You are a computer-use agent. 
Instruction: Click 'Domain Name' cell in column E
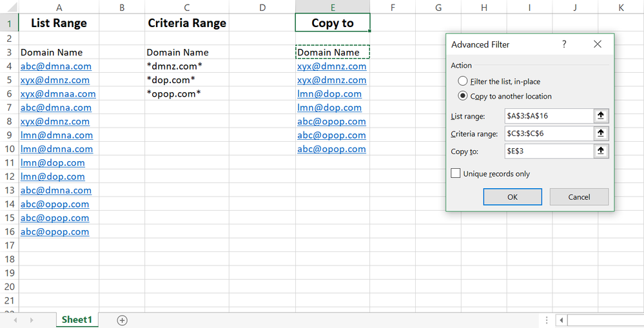click(x=333, y=52)
